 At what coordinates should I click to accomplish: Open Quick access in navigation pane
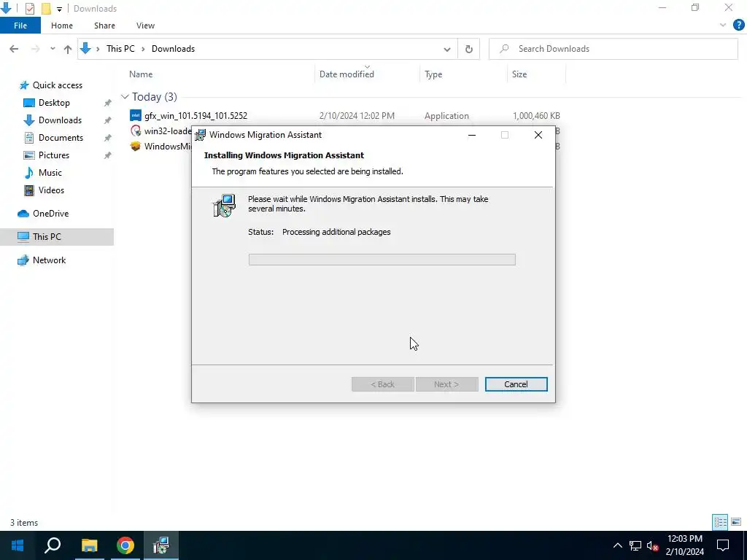pyautogui.click(x=57, y=85)
